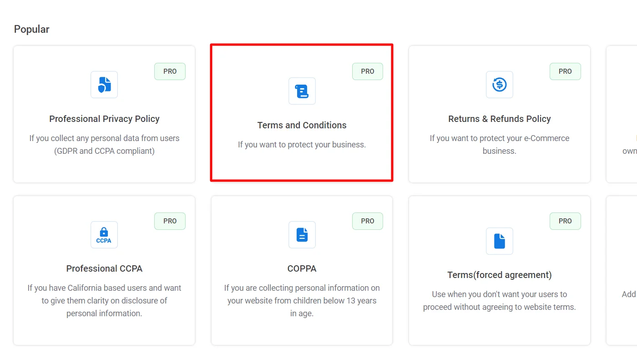Click the PRO badge on Professional Privacy Policy
Image resolution: width=637 pixels, height=364 pixels.
pyautogui.click(x=170, y=71)
